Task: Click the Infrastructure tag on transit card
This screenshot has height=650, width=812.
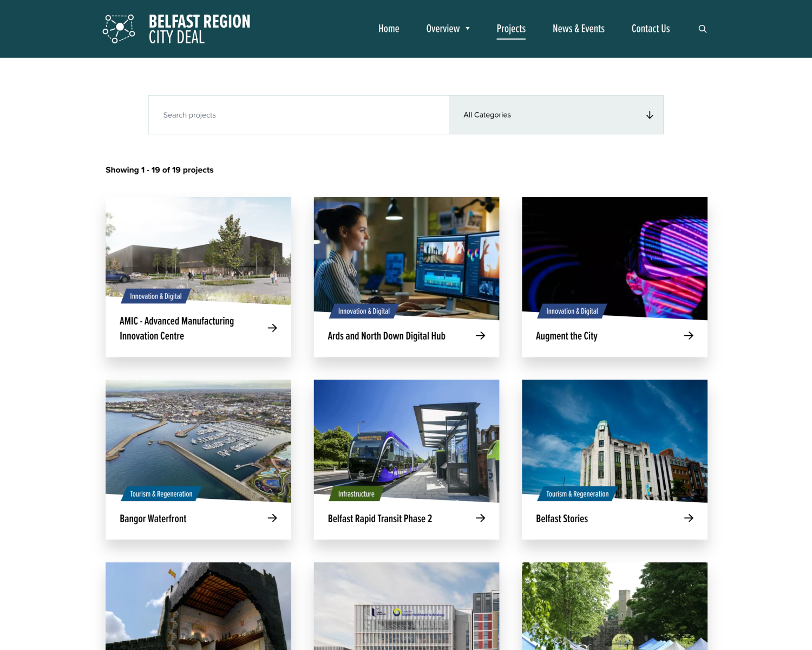Action: [x=356, y=494]
